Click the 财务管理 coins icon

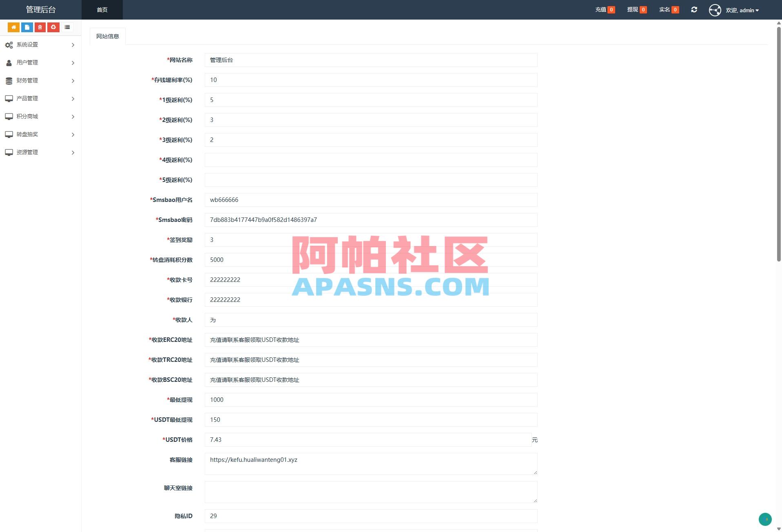click(9, 80)
